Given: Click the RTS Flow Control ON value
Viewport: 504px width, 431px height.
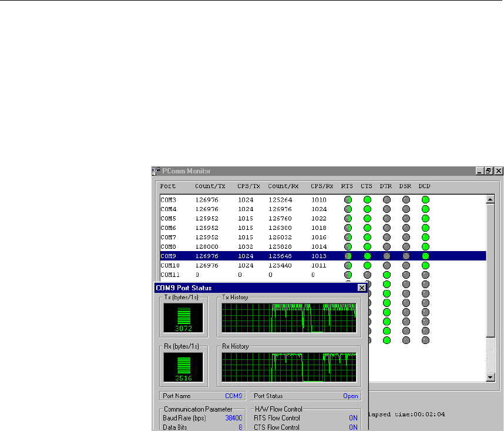Looking at the screenshot, I should pos(353,418).
